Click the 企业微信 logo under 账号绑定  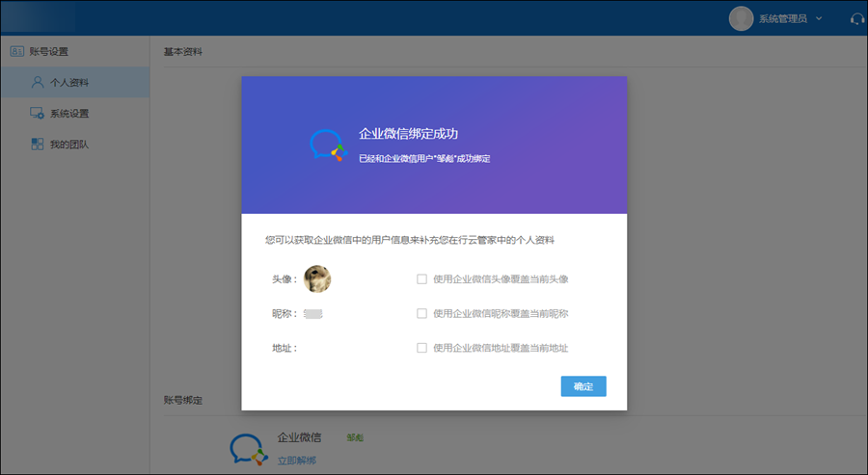coord(249,450)
